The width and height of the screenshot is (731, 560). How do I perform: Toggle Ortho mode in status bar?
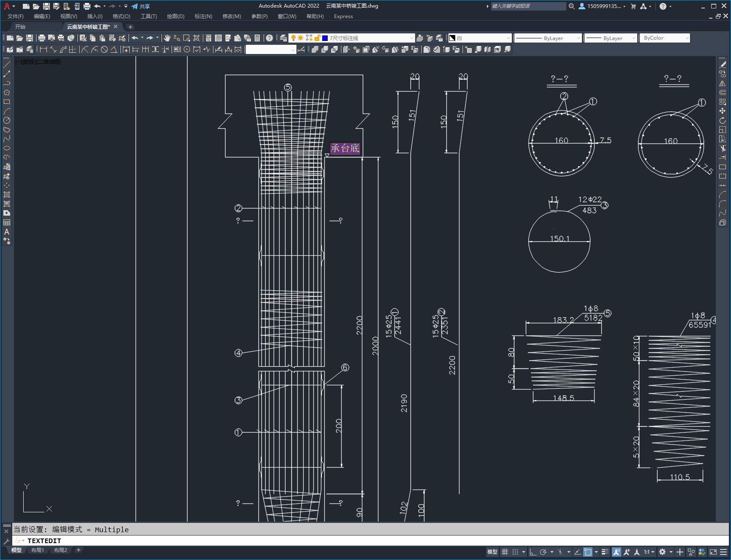pos(533,552)
